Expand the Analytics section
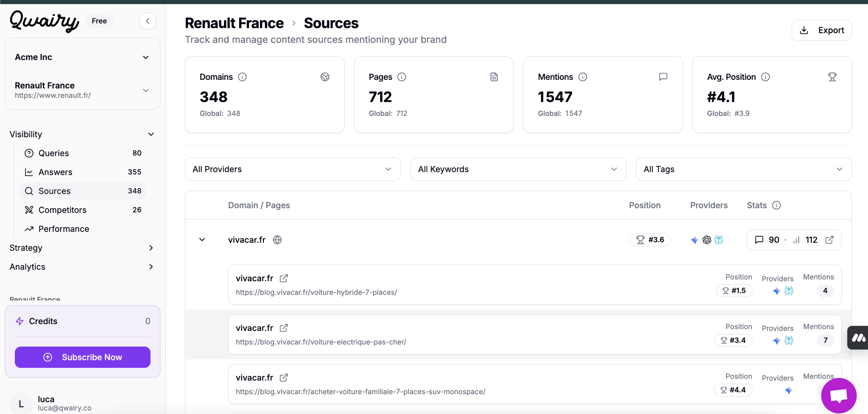Image resolution: width=868 pixels, height=414 pixels. 82,267
